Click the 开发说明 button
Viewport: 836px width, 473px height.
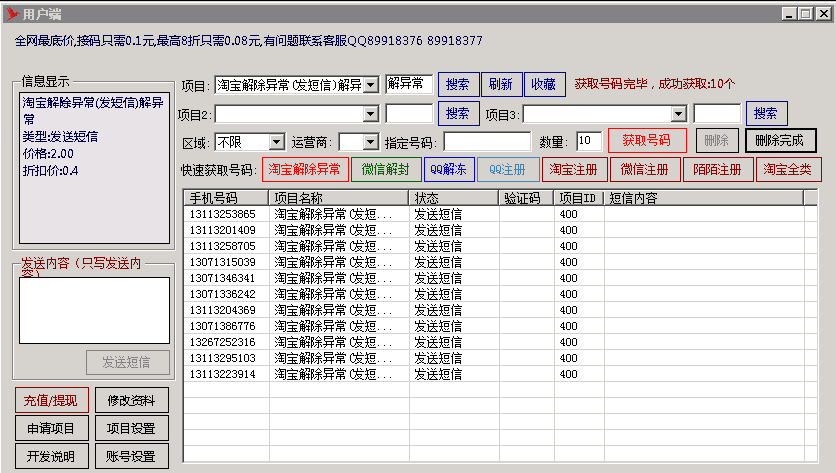pos(52,456)
